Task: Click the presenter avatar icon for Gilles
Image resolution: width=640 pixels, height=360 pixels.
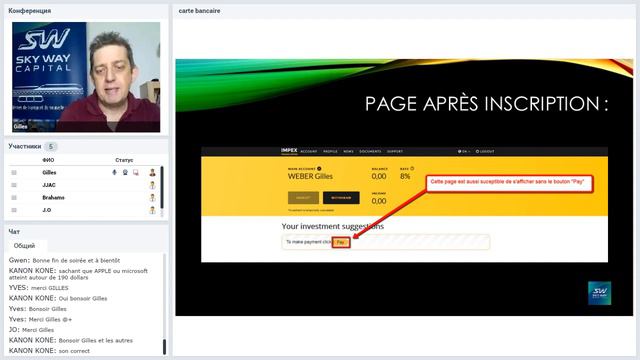Action: (152, 173)
